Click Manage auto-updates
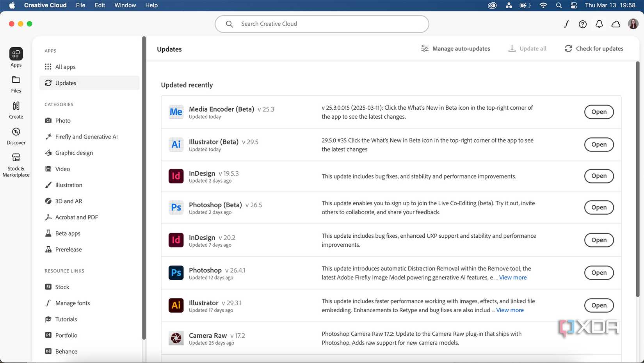This screenshot has width=644, height=363. (x=455, y=48)
